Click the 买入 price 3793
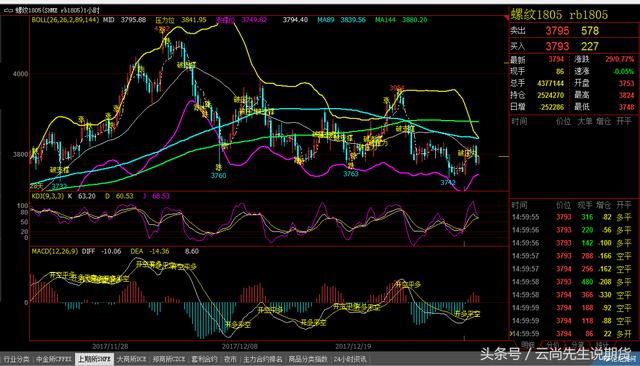Screen dimensions: 640x366 [x=557, y=46]
